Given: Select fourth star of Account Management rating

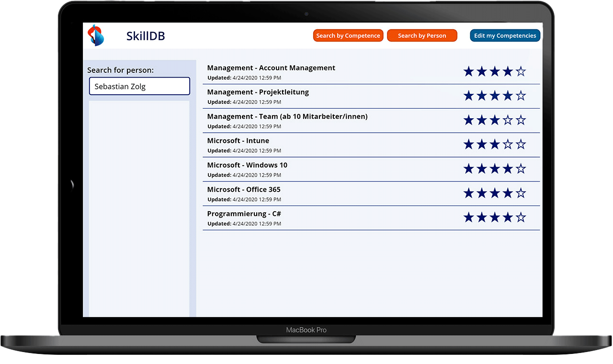Looking at the screenshot, I should click(x=508, y=72).
